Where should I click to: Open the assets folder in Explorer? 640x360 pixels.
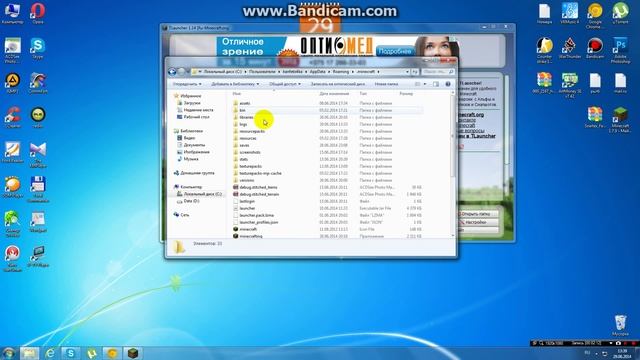pyautogui.click(x=245, y=103)
